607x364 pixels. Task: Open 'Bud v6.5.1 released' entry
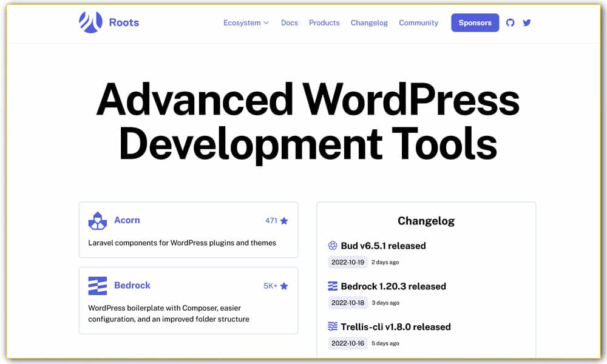383,246
